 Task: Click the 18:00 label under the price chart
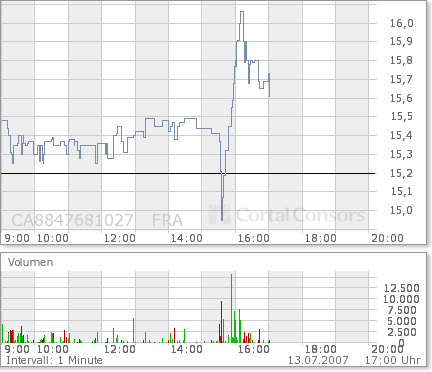click(x=321, y=238)
